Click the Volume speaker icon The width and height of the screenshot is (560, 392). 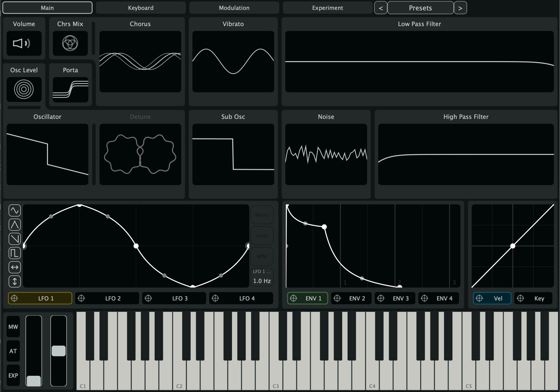pyautogui.click(x=24, y=43)
